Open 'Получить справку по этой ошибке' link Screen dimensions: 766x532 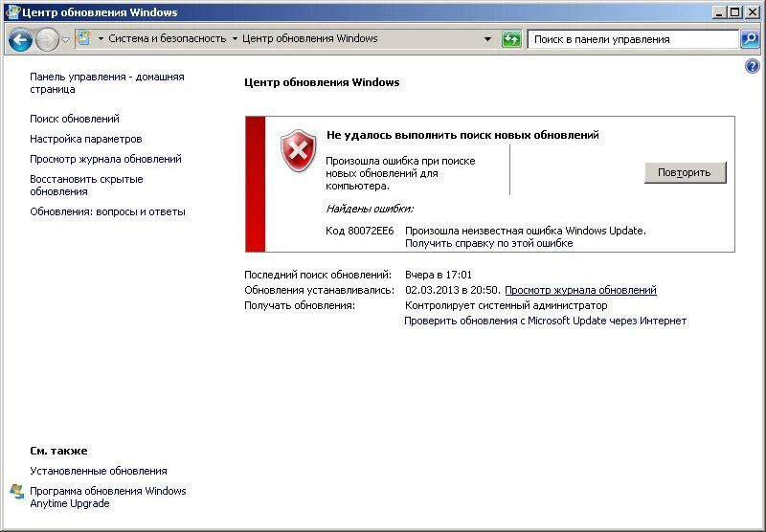click(x=489, y=243)
